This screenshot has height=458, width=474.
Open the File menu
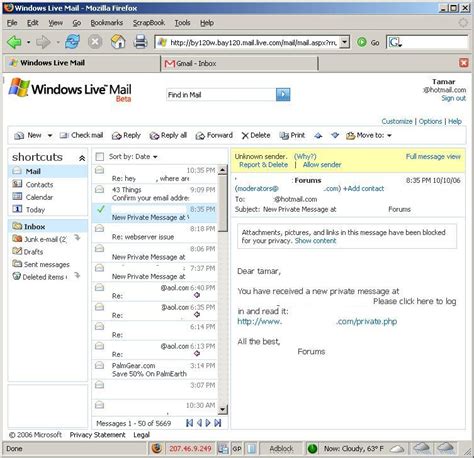[12, 23]
